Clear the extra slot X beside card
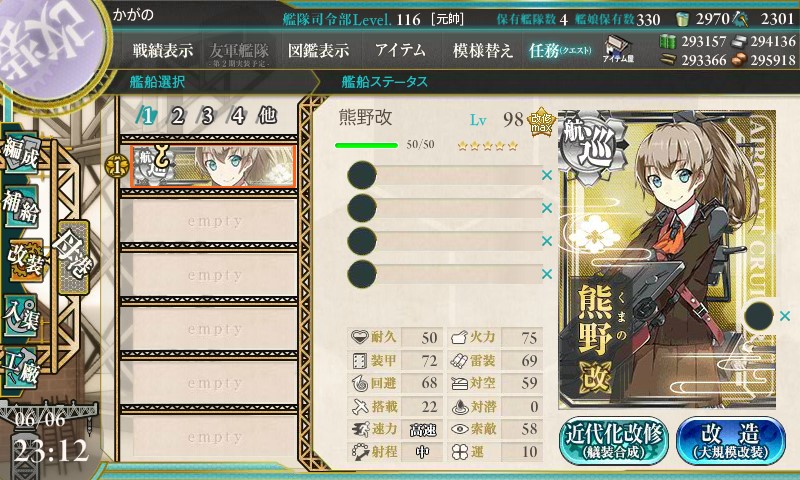This screenshot has height=480, width=800. 785,316
